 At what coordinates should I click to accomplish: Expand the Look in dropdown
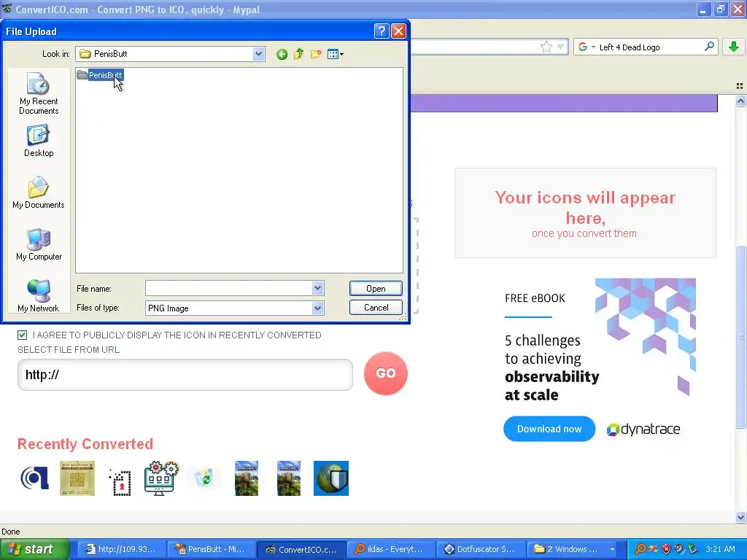tap(258, 54)
